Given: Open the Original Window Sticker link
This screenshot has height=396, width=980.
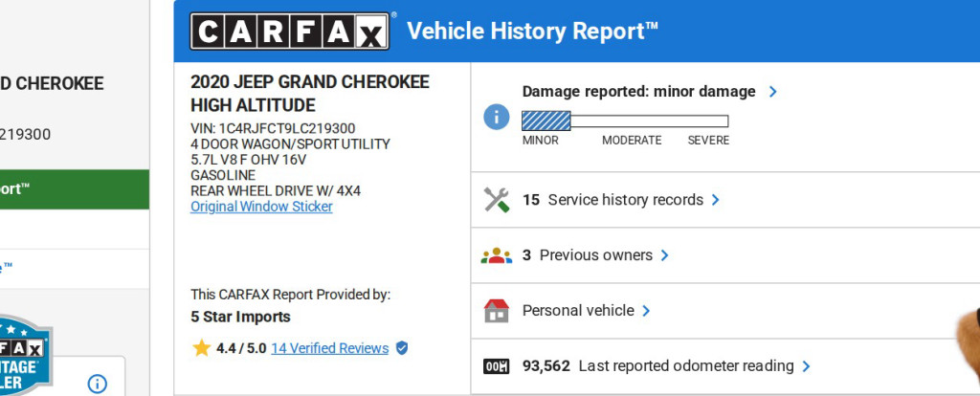Looking at the screenshot, I should tap(261, 207).
